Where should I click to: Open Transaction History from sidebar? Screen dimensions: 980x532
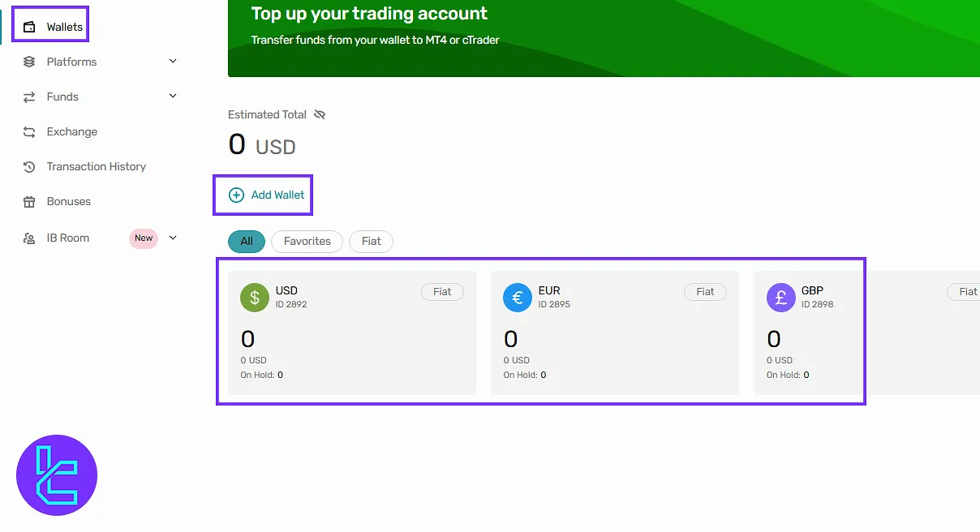[x=96, y=166]
